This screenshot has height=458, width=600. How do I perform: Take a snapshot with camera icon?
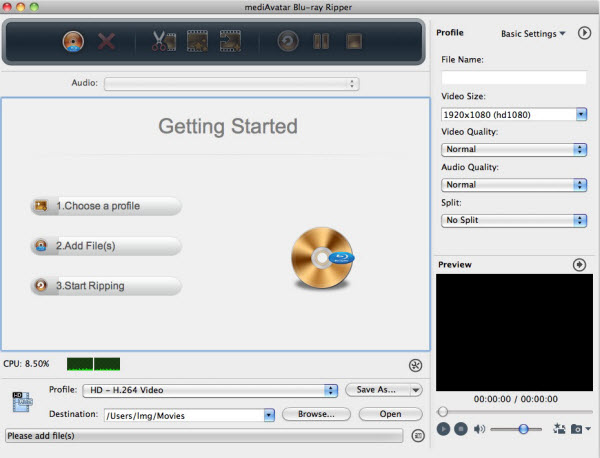(x=576, y=429)
